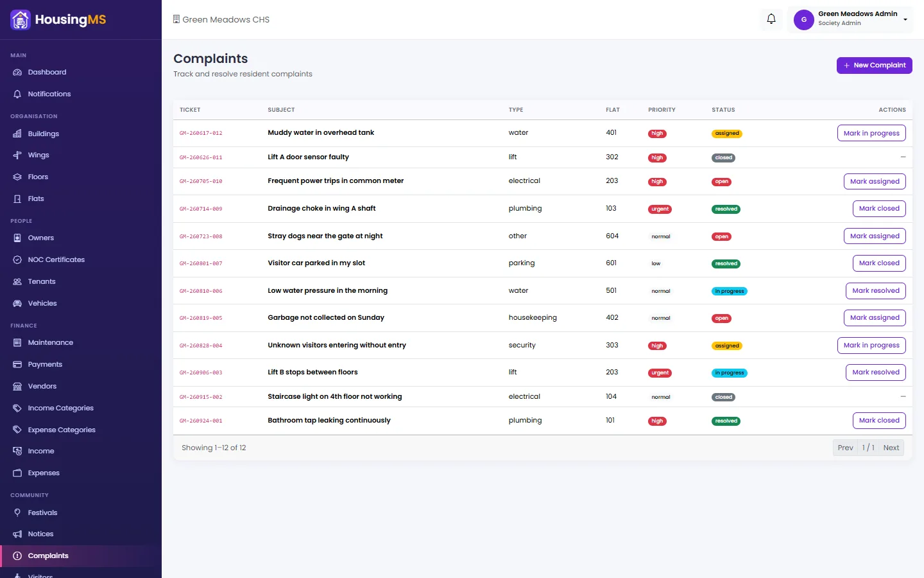The height and width of the screenshot is (578, 924).
Task: Click subject 'Lift A door sensor faulty'
Action: pyautogui.click(x=308, y=157)
